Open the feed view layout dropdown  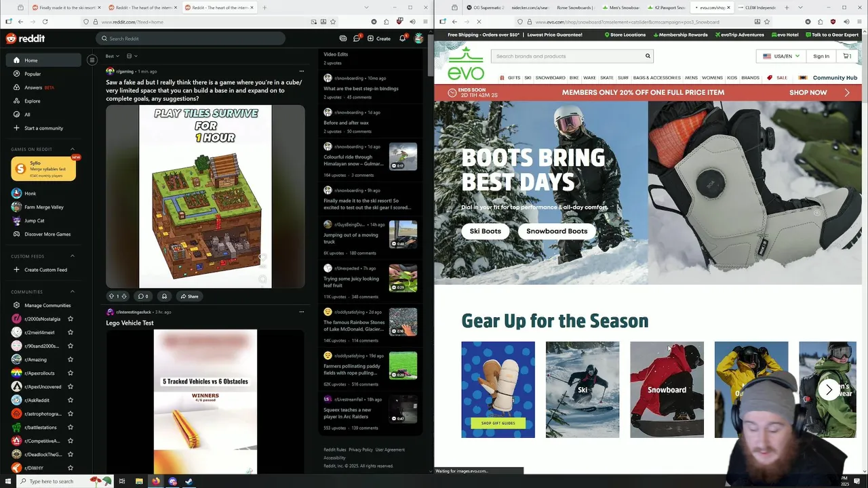(x=132, y=56)
